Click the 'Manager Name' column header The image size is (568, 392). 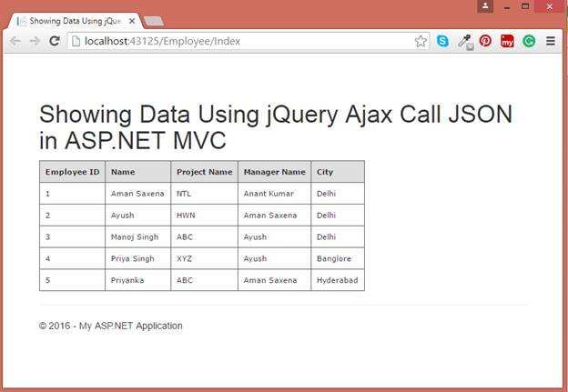point(274,172)
